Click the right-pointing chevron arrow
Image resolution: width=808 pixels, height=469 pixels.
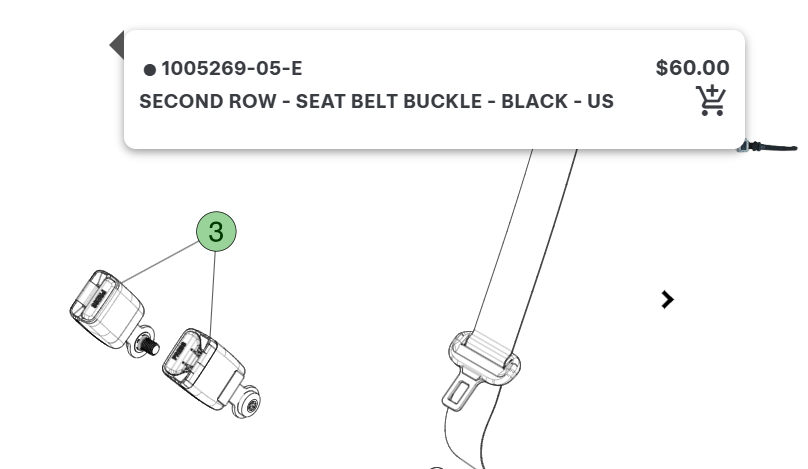(668, 299)
